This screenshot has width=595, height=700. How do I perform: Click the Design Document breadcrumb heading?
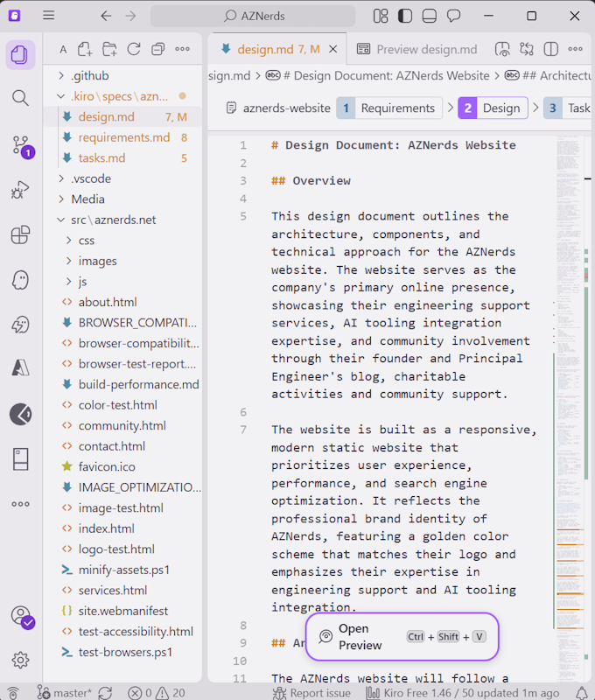coord(378,76)
